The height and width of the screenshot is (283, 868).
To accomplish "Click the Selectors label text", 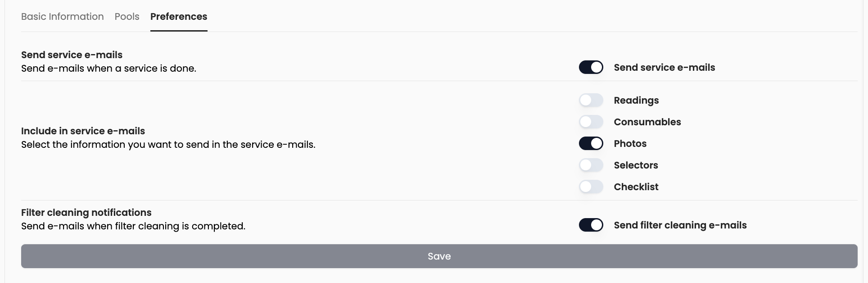I will [636, 165].
